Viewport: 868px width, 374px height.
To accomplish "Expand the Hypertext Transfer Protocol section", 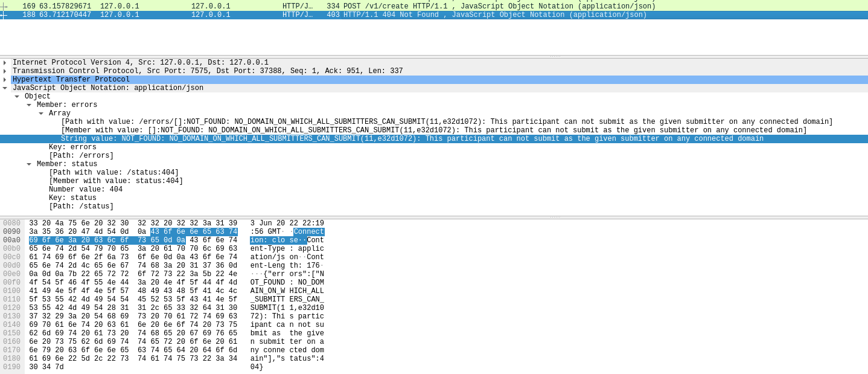I will (5, 80).
